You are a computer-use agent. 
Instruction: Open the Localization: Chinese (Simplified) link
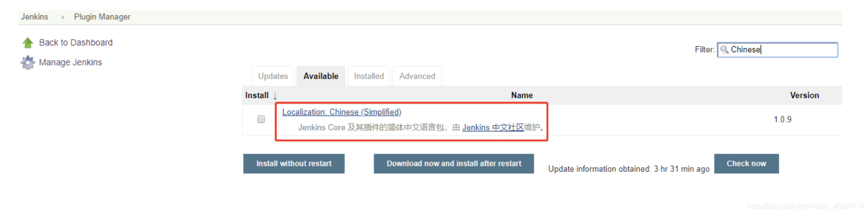coord(342,112)
